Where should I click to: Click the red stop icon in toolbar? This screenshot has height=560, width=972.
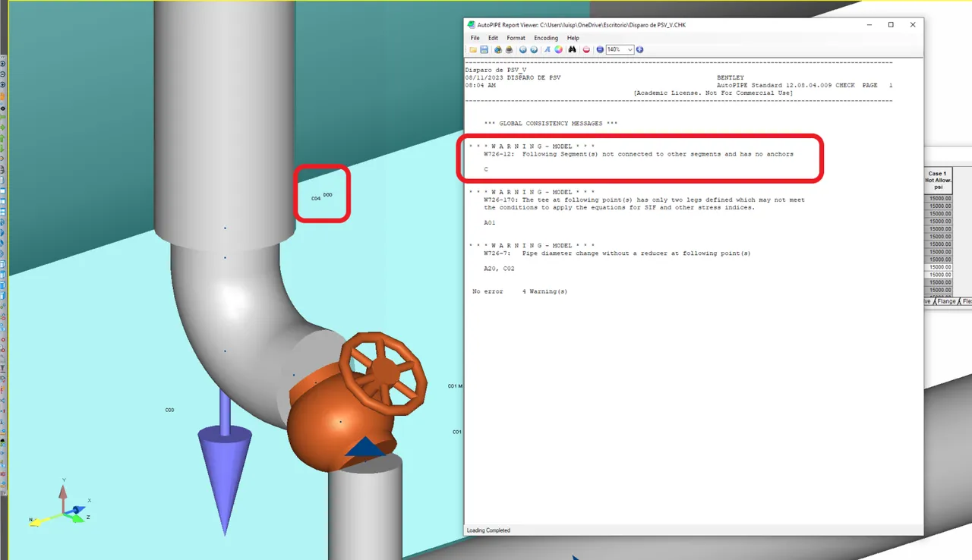[x=586, y=49]
